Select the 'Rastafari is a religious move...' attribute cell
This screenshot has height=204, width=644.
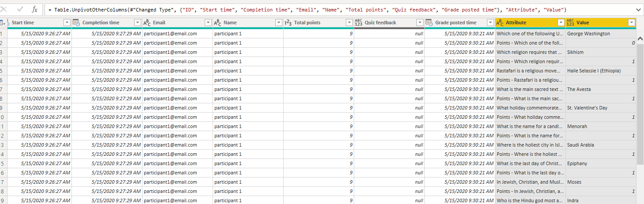(x=530, y=71)
